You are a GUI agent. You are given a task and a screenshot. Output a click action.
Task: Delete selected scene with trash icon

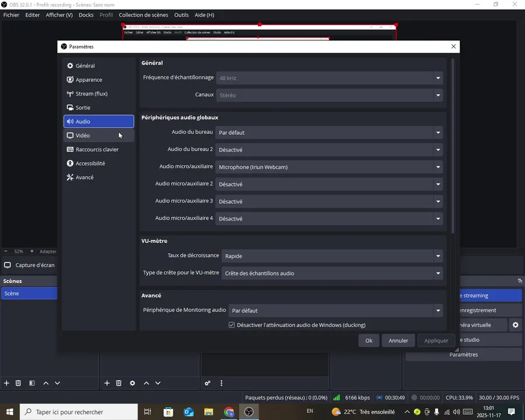tap(18, 383)
